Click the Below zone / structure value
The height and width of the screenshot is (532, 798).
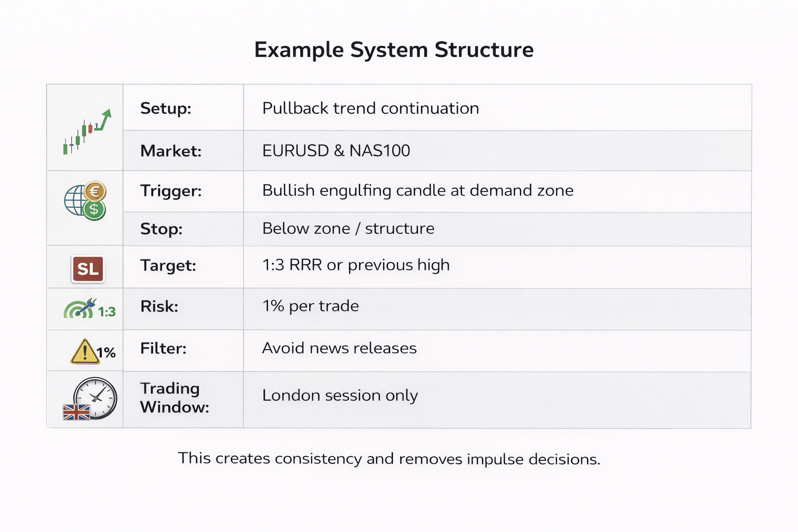click(x=348, y=229)
